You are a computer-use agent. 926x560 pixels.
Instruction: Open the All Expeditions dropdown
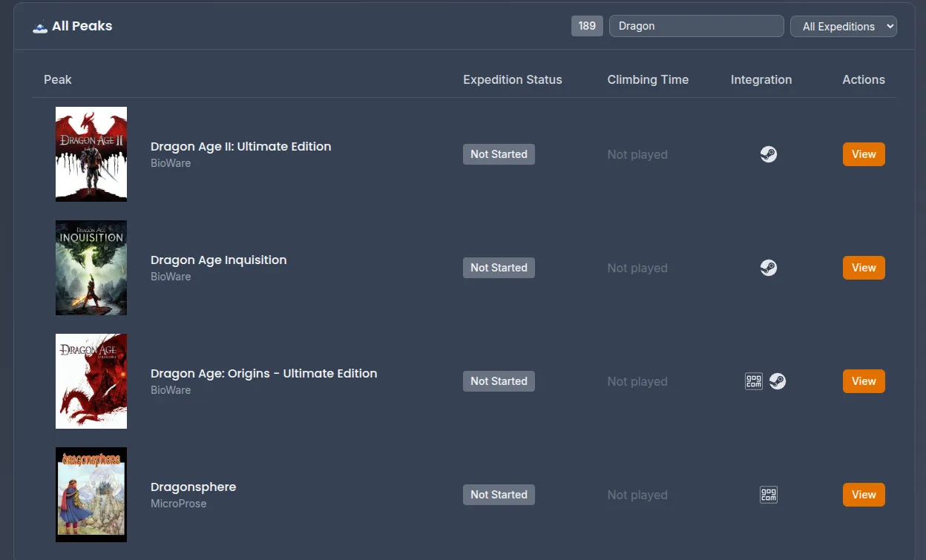(x=844, y=27)
